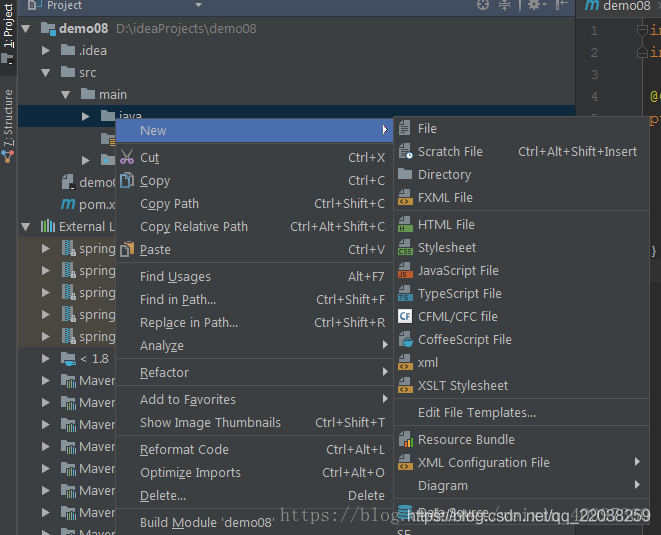Screen dimensions: 661x535
Task: Choose Reformat Code
Action: click(x=254, y=449)
